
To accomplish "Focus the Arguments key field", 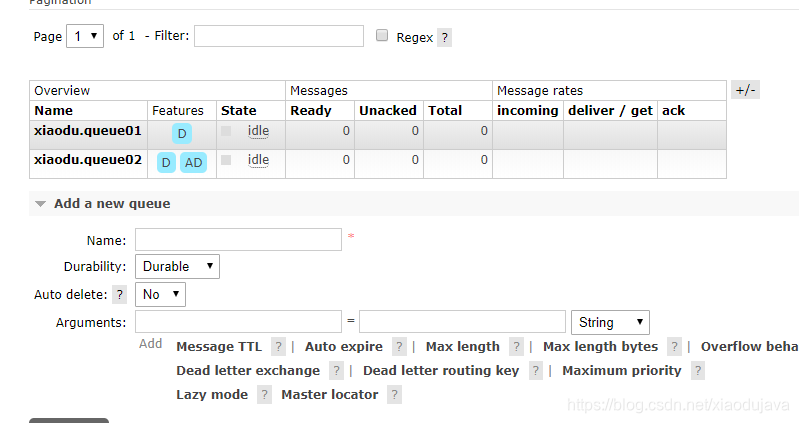I will tap(238, 322).
